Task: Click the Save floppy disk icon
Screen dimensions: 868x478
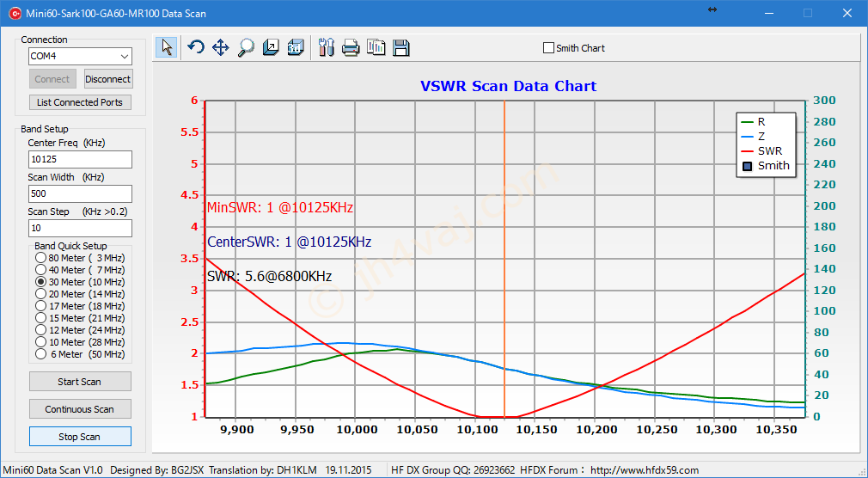Action: 400,47
